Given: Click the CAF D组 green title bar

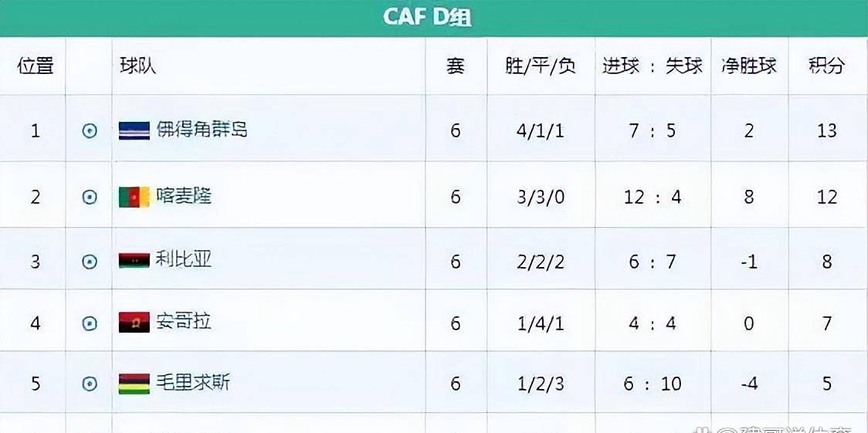Looking at the screenshot, I should coord(434,19).
